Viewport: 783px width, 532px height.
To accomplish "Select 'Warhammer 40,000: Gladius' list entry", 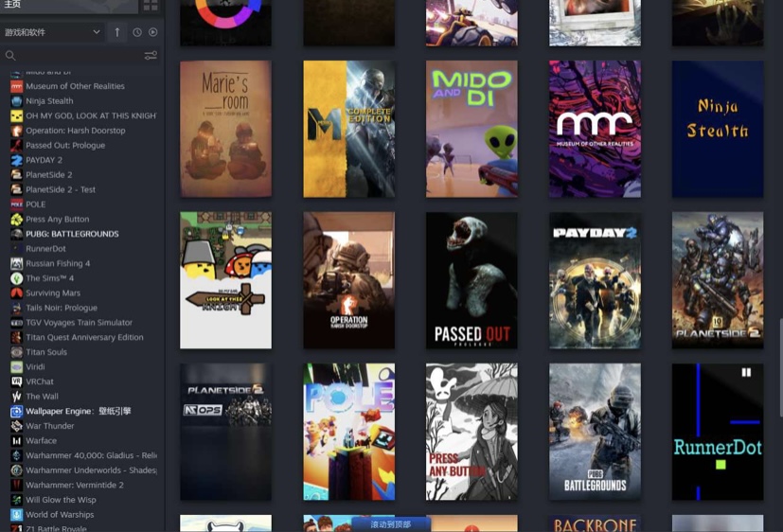I will [x=92, y=455].
